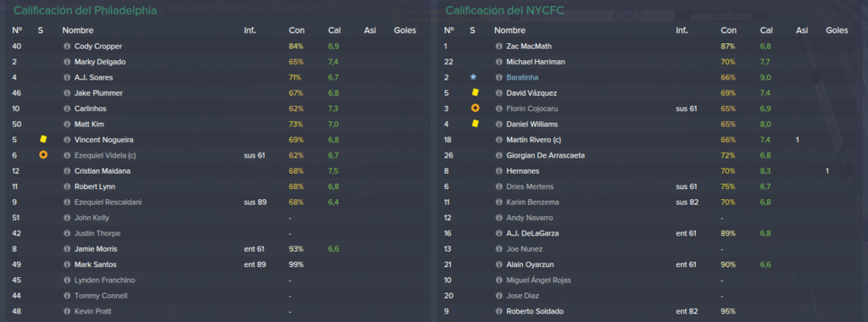The width and height of the screenshot is (868, 322).
Task: Click info icon beside Zac MacMath
Action: point(498,47)
